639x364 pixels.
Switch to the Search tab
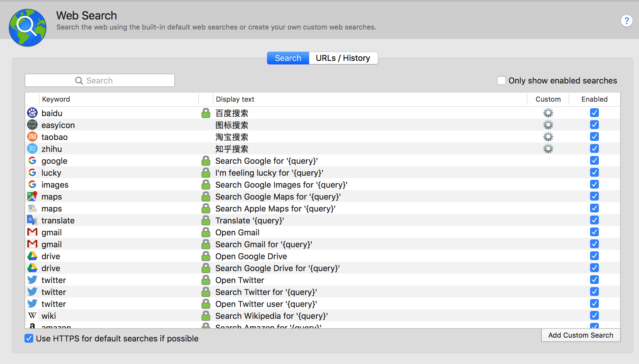coord(288,58)
